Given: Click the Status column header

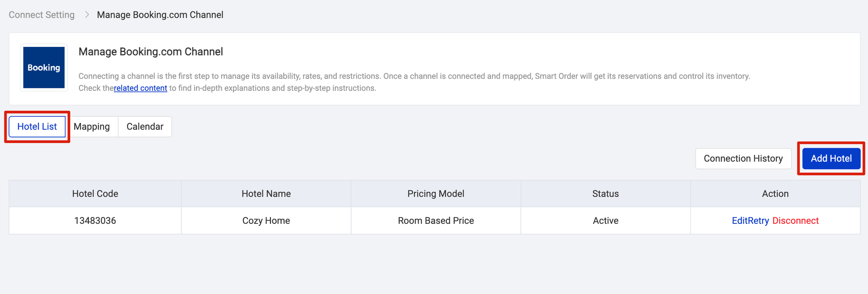Looking at the screenshot, I should coord(605,194).
